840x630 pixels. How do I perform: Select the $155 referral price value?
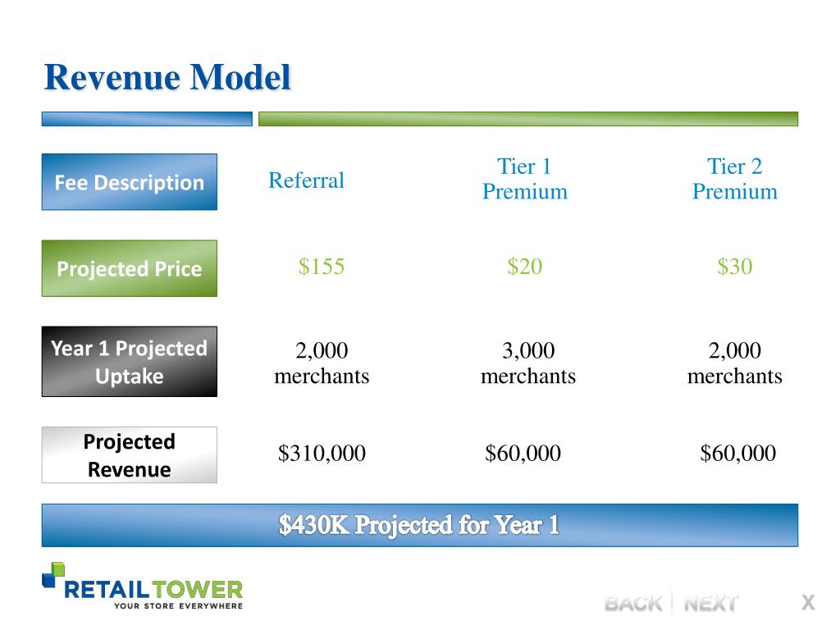pos(322,267)
